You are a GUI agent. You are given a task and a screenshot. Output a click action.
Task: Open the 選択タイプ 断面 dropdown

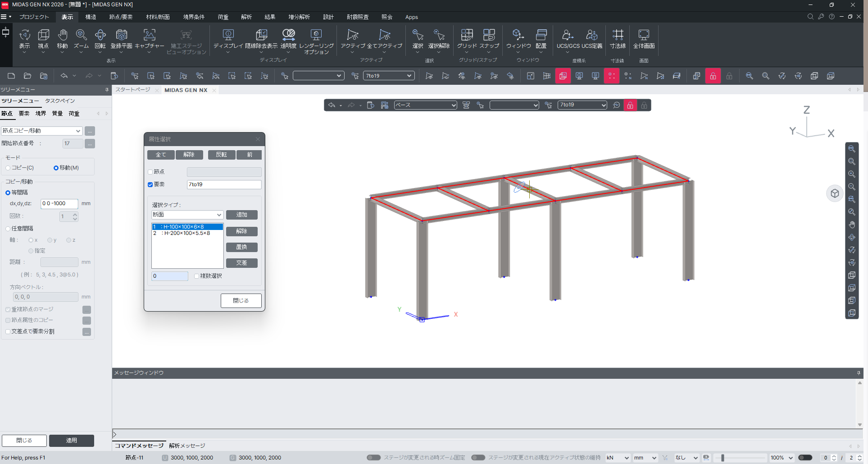tap(187, 215)
